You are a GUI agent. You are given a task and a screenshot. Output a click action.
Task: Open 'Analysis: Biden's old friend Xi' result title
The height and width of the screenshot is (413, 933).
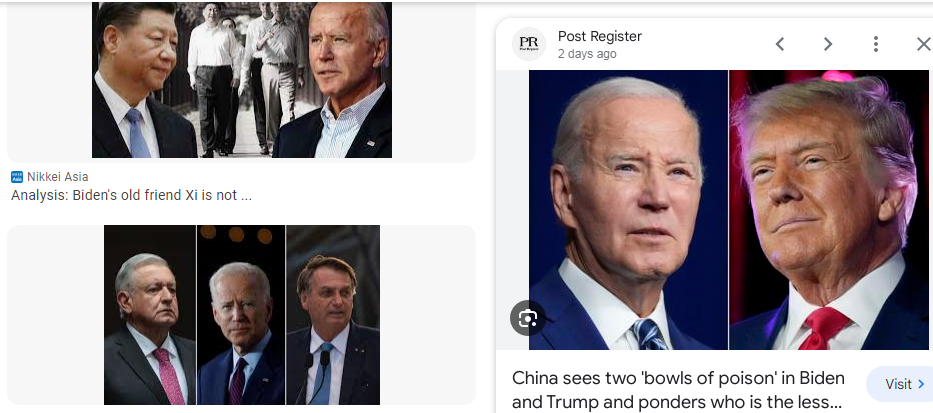pyautogui.click(x=132, y=195)
